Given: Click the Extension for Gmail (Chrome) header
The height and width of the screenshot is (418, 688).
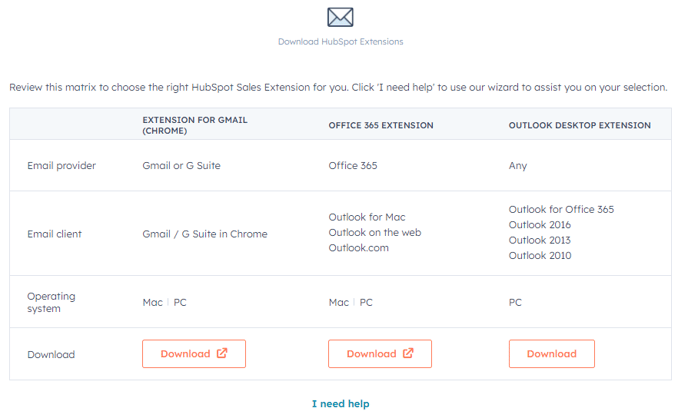Looking at the screenshot, I should click(195, 125).
